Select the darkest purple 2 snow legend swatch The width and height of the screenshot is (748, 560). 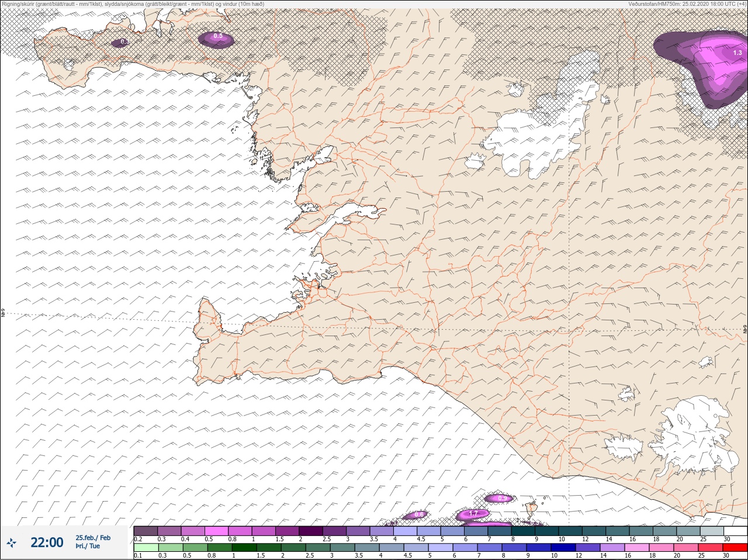pos(311,531)
